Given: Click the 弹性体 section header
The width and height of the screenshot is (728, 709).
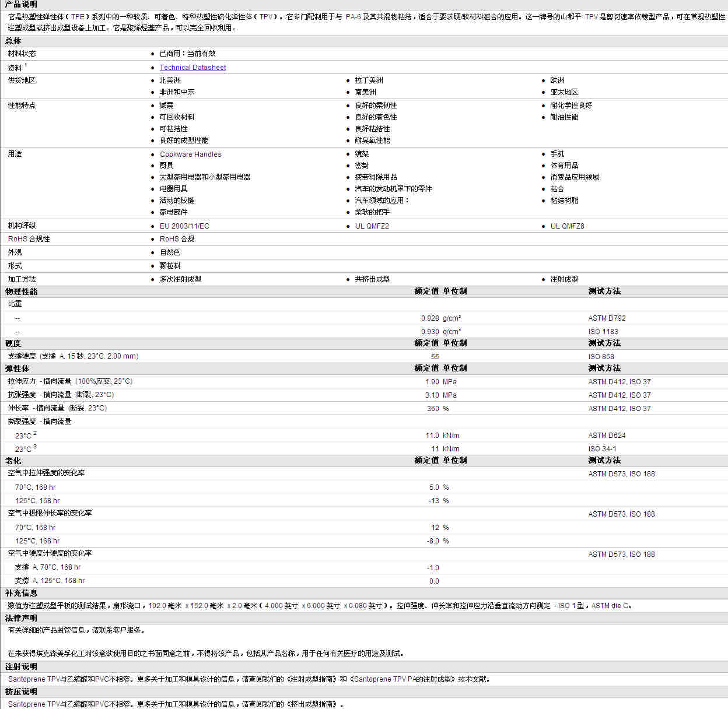Looking at the screenshot, I should [17, 368].
